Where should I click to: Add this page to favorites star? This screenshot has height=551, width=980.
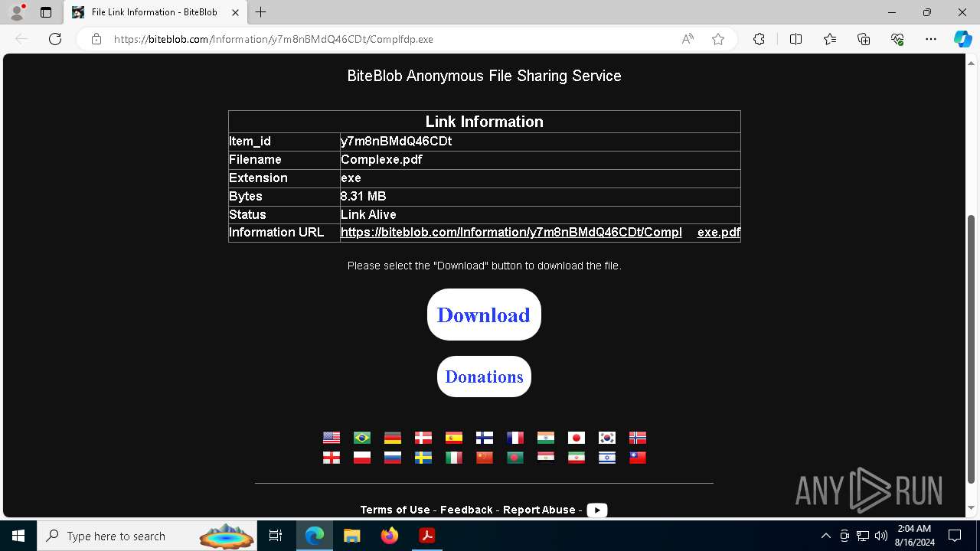(718, 39)
